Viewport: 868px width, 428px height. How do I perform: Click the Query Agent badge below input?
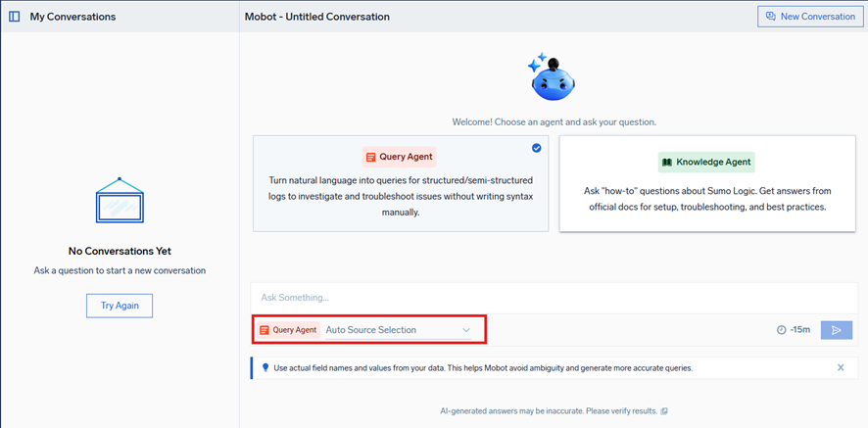[x=288, y=330]
